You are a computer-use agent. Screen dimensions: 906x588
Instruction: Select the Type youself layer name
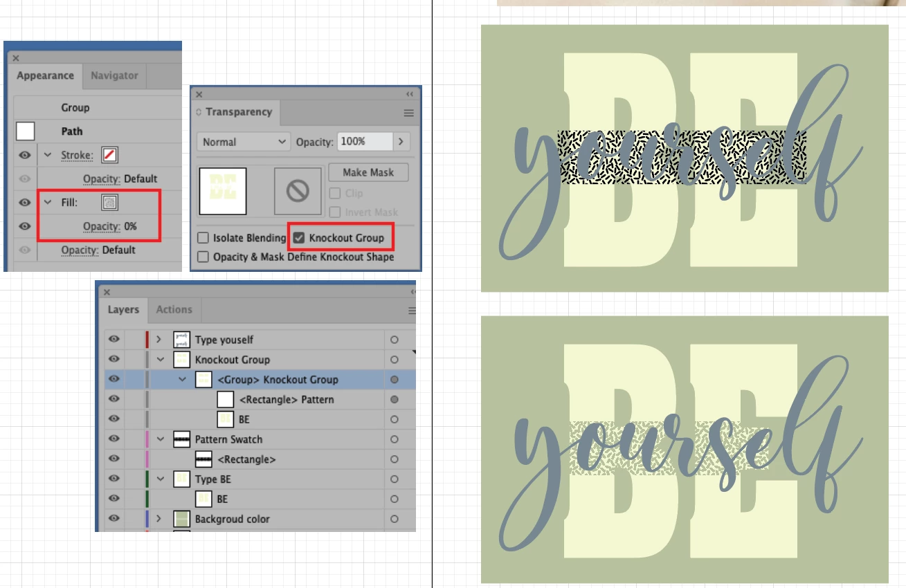224,340
